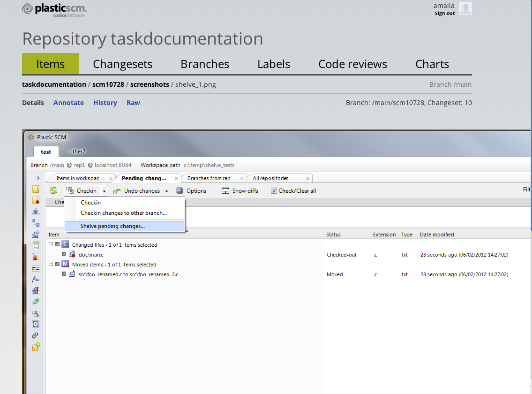This screenshot has height=394, width=532.
Task: Sort by the Status column header
Action: tap(346, 235)
